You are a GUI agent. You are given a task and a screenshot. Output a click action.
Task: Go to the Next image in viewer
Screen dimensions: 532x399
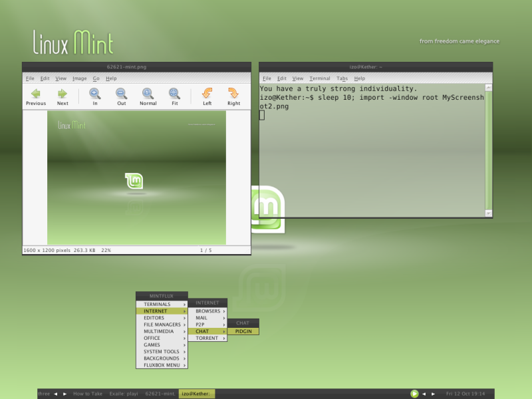pos(63,97)
